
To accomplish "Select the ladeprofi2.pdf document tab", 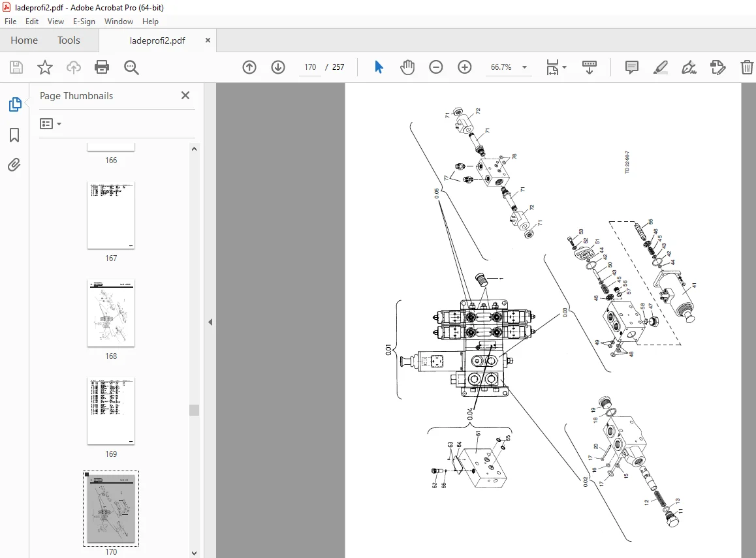I will [x=157, y=40].
